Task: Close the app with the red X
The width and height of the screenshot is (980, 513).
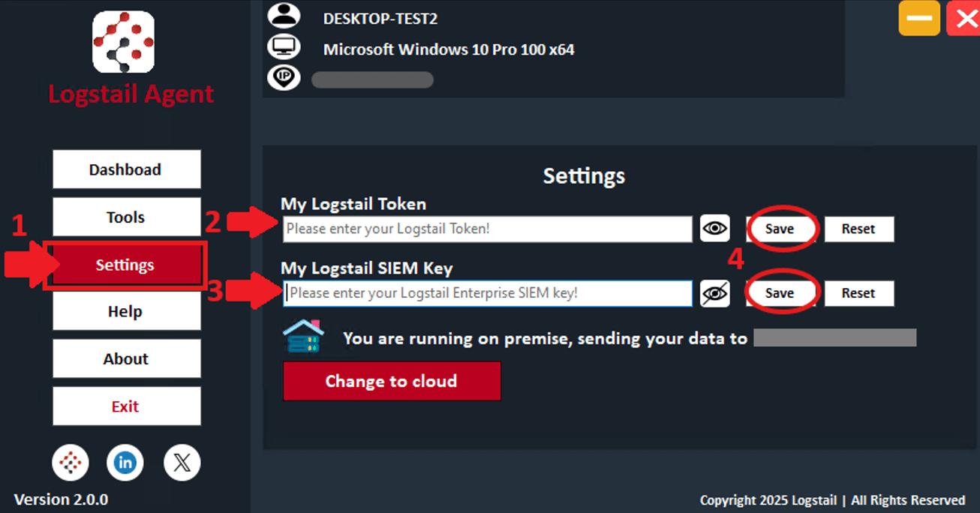Action: tap(963, 18)
